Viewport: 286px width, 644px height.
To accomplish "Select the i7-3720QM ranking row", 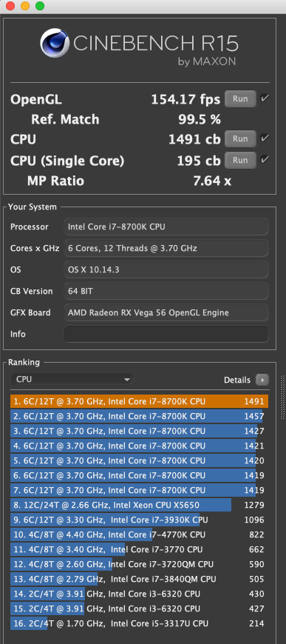I will pyautogui.click(x=139, y=564).
